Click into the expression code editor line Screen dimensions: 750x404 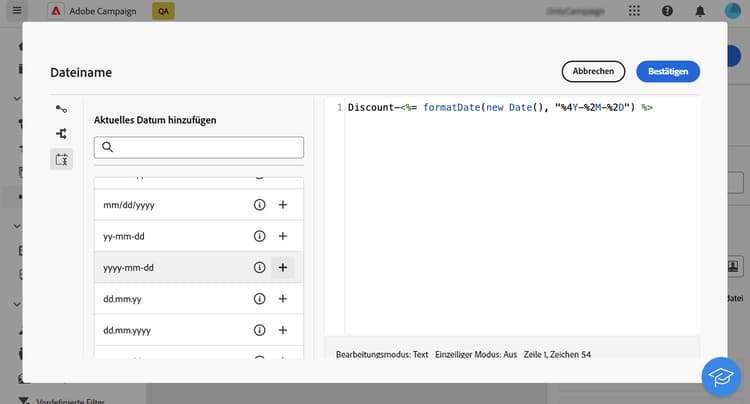coord(500,108)
